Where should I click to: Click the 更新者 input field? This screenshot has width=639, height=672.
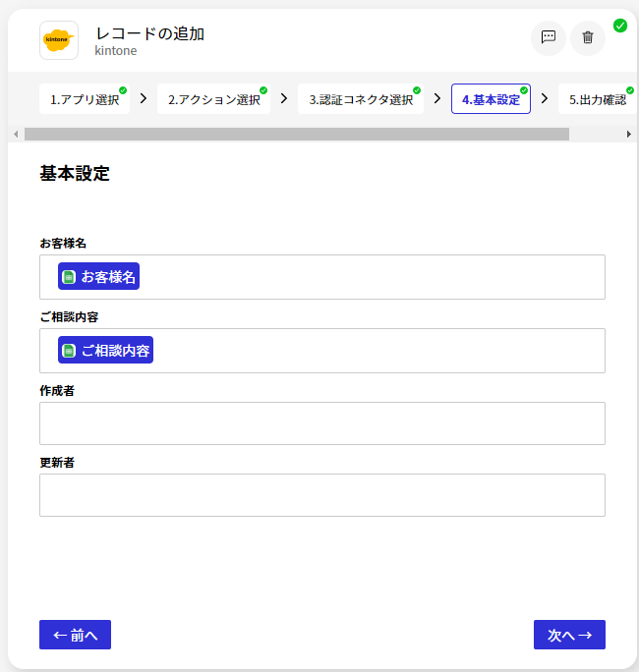click(x=321, y=495)
